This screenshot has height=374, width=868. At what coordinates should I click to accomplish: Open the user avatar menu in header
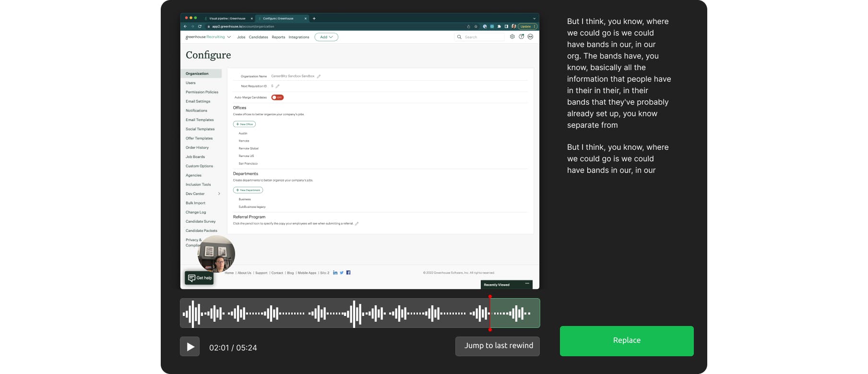tap(530, 36)
